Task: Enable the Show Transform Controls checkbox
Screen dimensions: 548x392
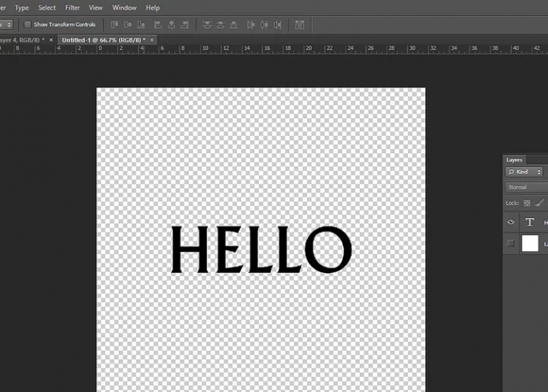Action: coord(28,25)
